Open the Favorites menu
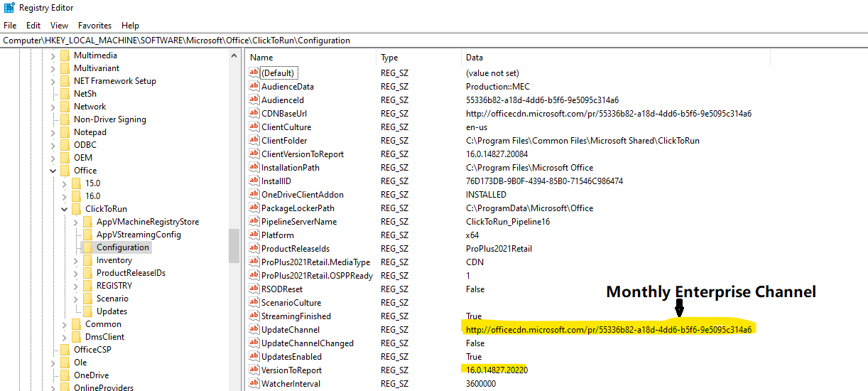This screenshot has width=868, height=391. coord(94,25)
